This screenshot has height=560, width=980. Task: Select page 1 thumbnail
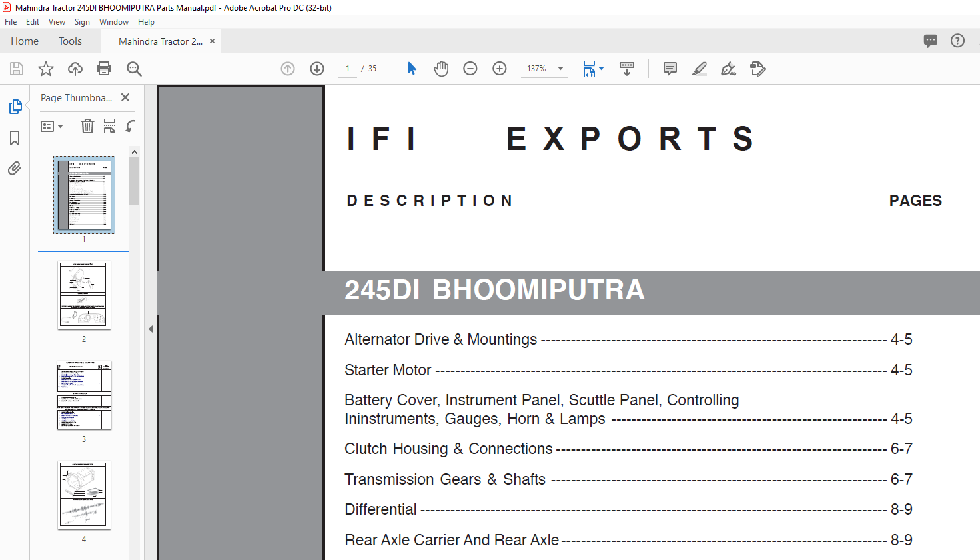click(x=84, y=195)
